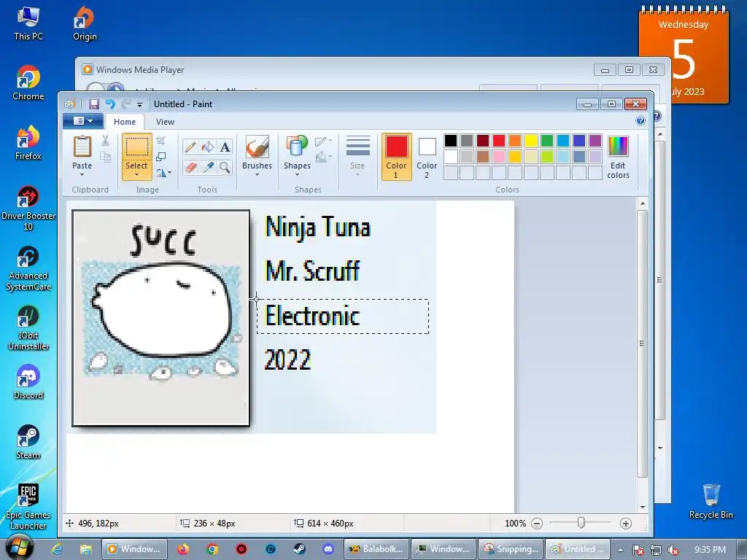Click the Resize icon in Image group
This screenshot has height=560, width=747.
(161, 157)
